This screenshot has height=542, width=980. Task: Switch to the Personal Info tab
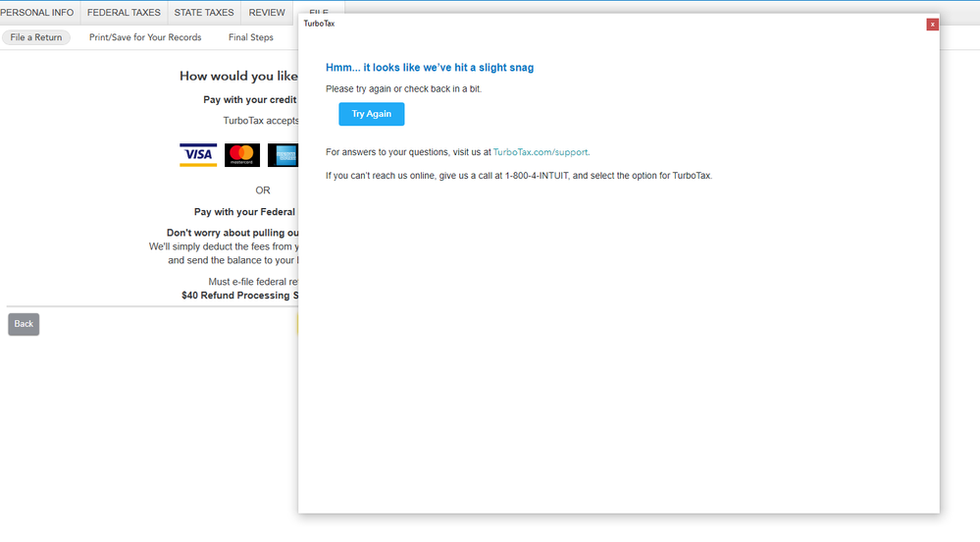point(37,13)
